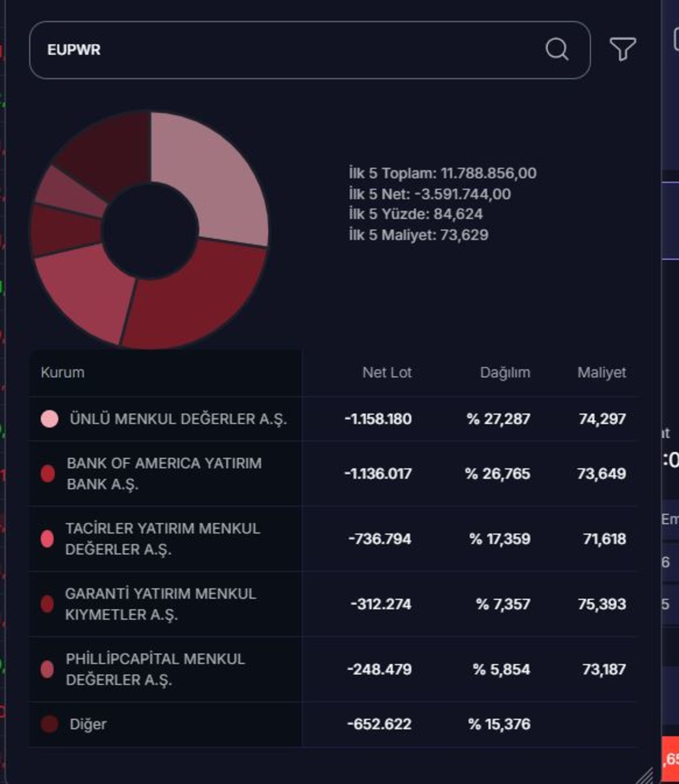
Task: Click GARANTİ YATIRIM MENKUL KIYMETLER name
Action: [x=161, y=604]
